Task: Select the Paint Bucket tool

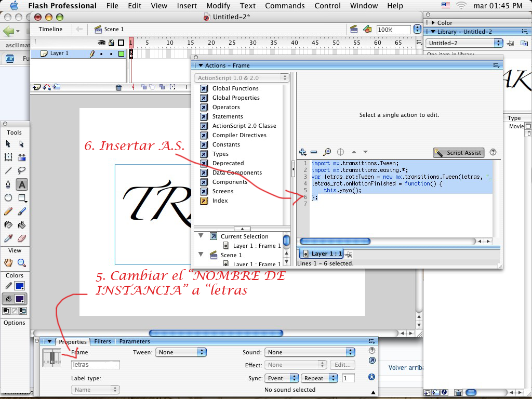Action: point(22,224)
